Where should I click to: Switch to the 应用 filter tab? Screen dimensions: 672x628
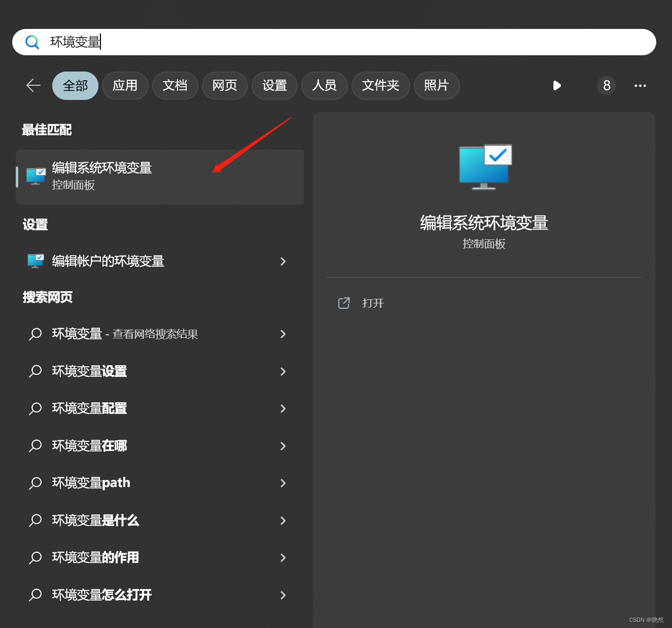coord(125,85)
